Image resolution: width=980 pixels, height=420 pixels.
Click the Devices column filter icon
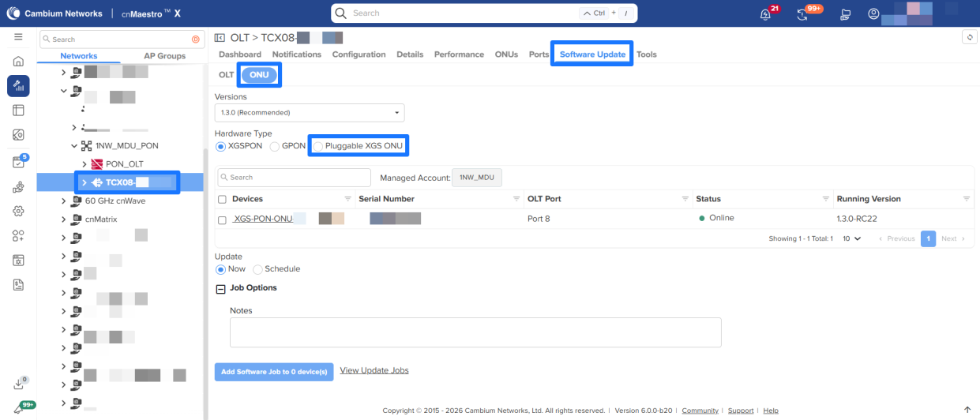click(347, 199)
